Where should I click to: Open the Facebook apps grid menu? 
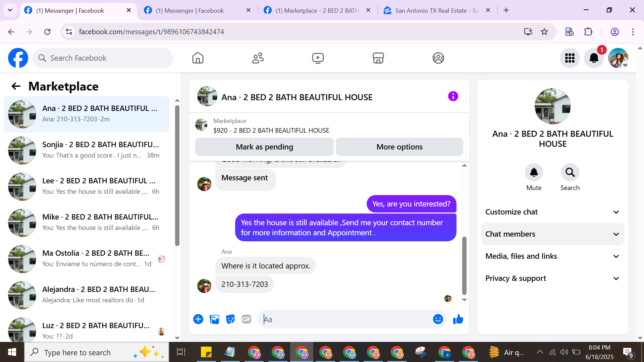pos(570,58)
